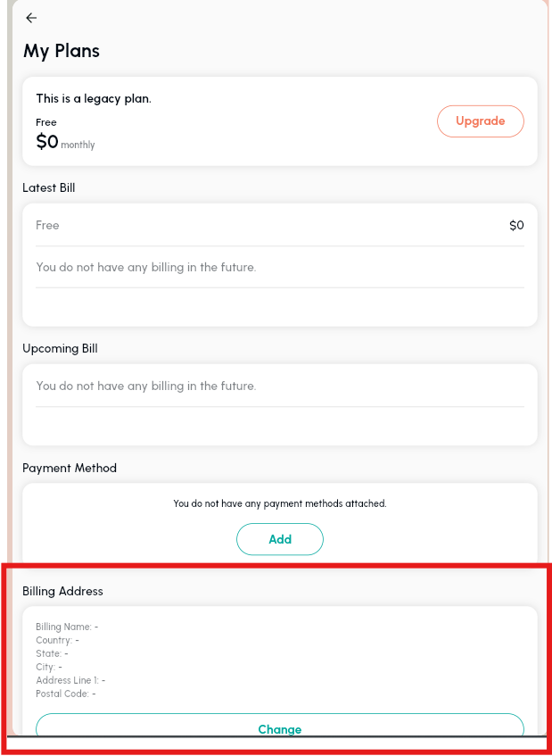
Task: Click the no-billing message under Latest Bill
Action: (x=145, y=267)
